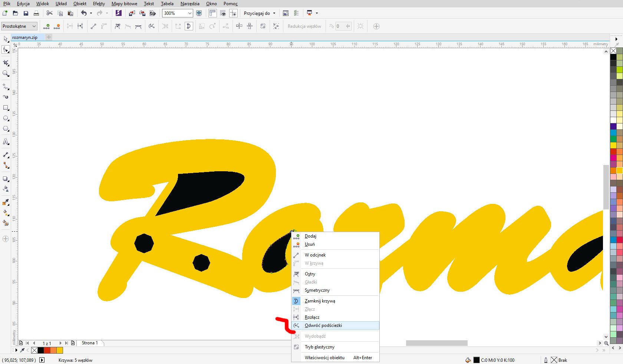623x364 pixels.
Task: Toggle 'Zamknij krzywą' in context menu
Action: click(x=320, y=301)
